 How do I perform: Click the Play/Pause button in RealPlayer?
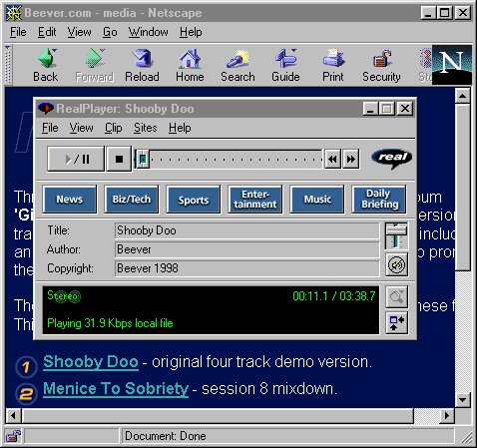76,159
